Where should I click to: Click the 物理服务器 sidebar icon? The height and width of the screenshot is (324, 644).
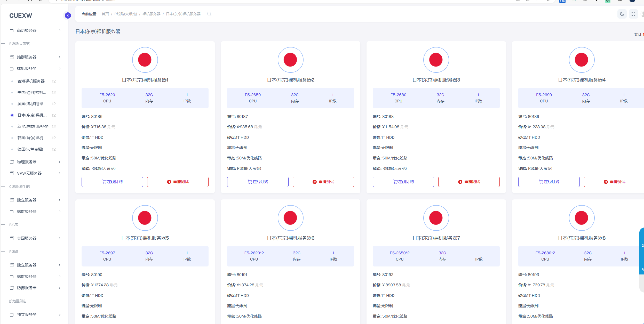click(x=12, y=162)
